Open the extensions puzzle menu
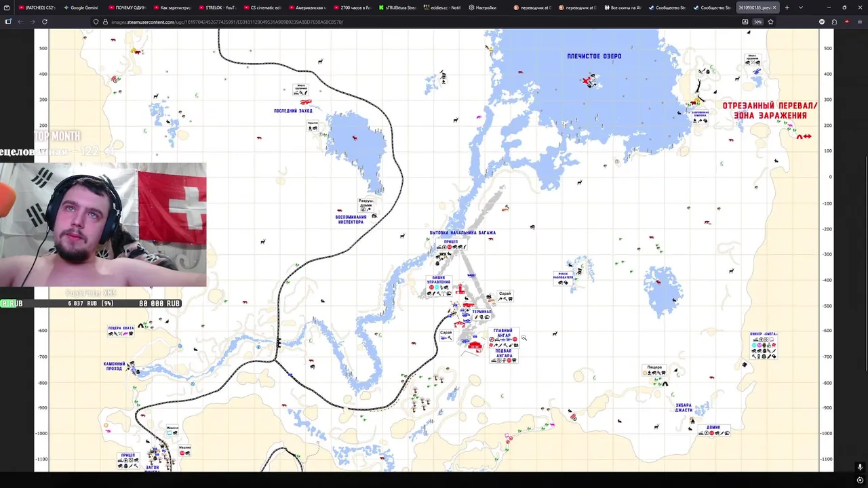Viewport: 868px width, 488px height. point(834,22)
